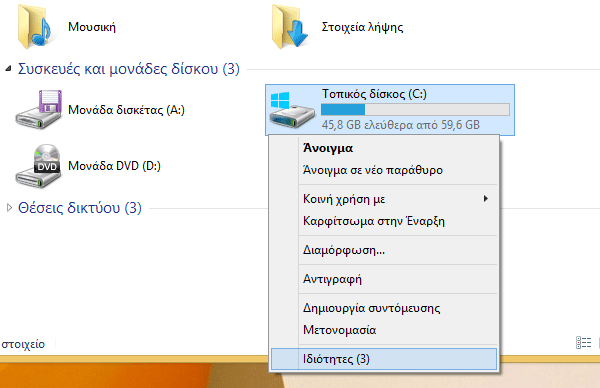Image resolution: width=600 pixels, height=388 pixels.
Task: Select Καρφίτσωμα στην Έναρξη menu entry
Action: click(384, 221)
